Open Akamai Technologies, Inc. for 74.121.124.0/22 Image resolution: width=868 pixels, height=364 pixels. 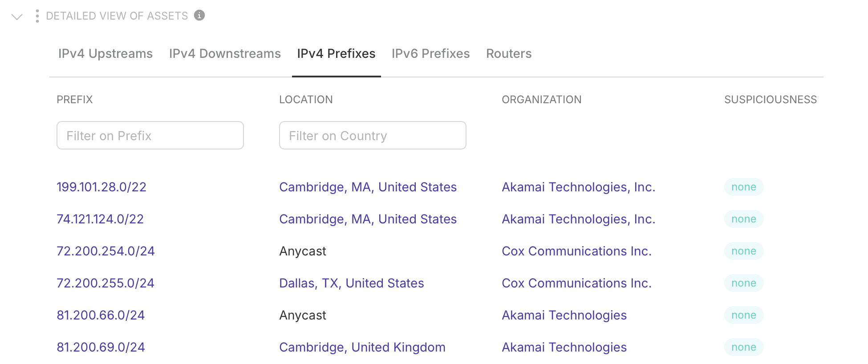pyautogui.click(x=578, y=219)
